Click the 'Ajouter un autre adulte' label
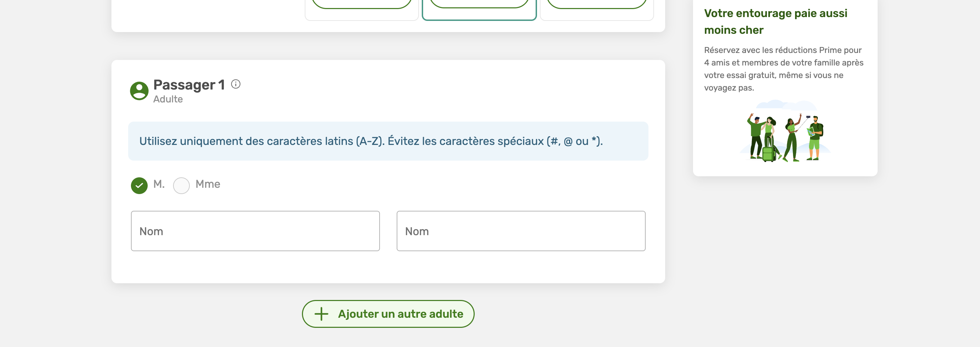Viewport: 980px width, 347px height. click(x=400, y=314)
